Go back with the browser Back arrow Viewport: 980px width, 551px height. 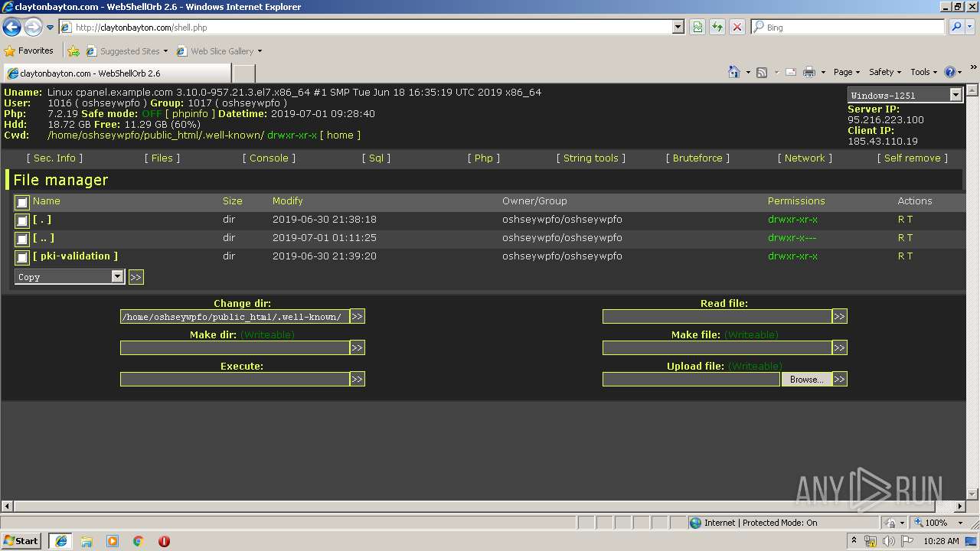tap(11, 28)
